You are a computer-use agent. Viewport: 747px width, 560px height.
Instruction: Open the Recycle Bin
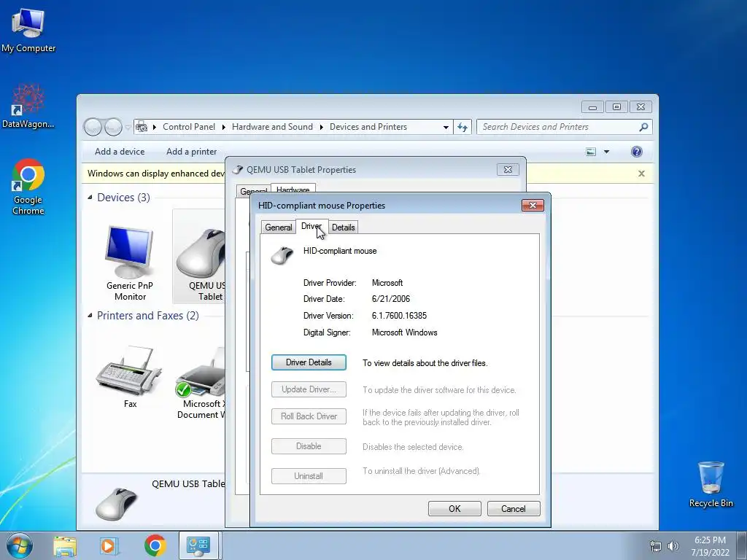coord(711,484)
